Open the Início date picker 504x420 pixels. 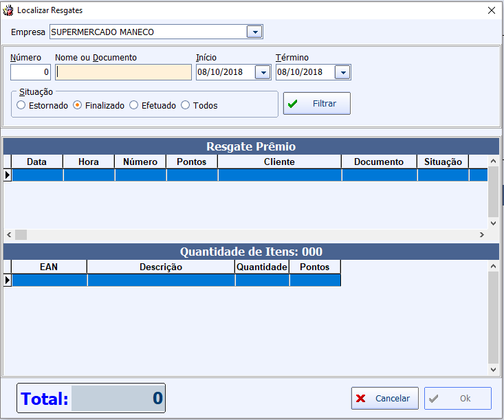[263, 72]
